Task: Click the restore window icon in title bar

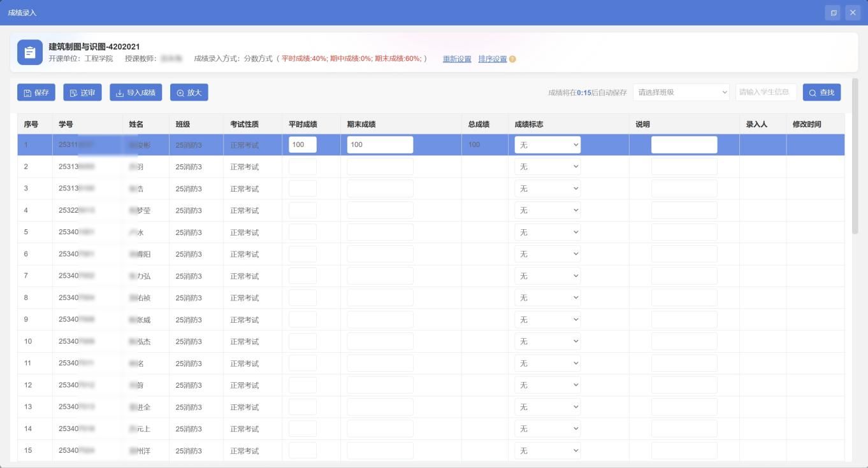Action: tap(833, 13)
